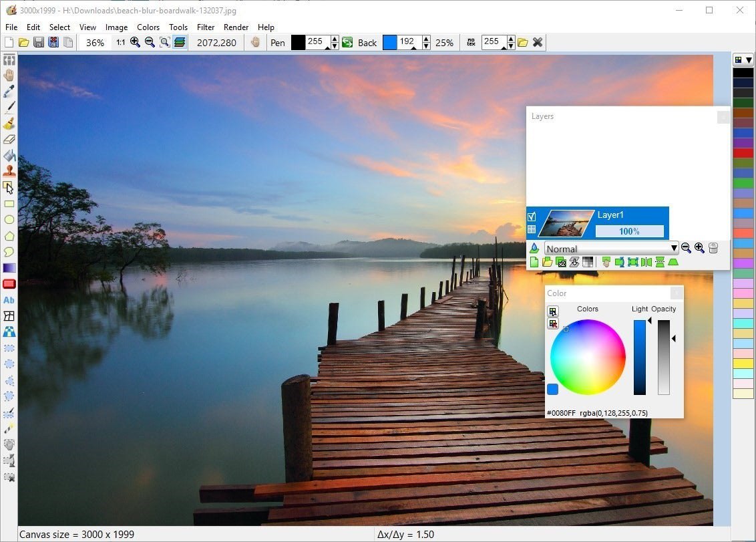Select the Flood fill bucket tool

[x=9, y=156]
